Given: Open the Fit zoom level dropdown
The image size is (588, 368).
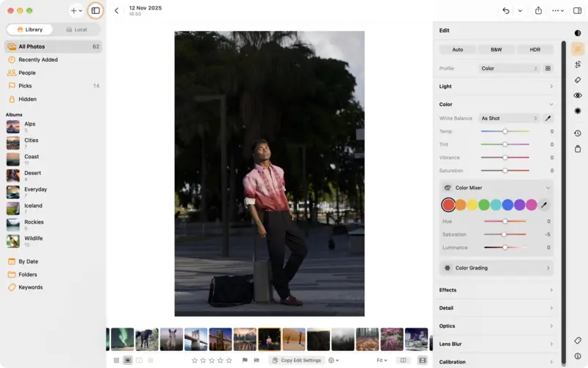Looking at the screenshot, I should click(x=381, y=361).
